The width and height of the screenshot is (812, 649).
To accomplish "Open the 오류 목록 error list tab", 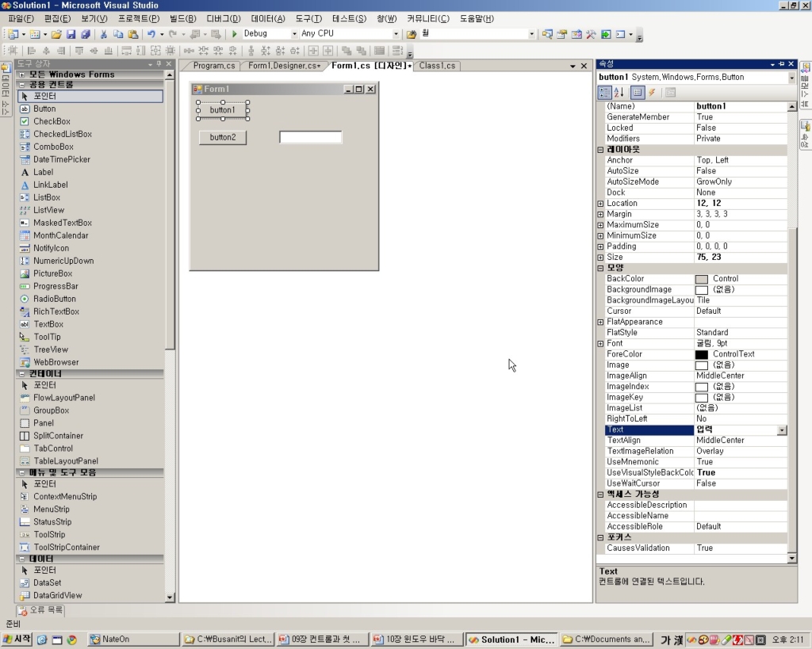I will (x=40, y=609).
